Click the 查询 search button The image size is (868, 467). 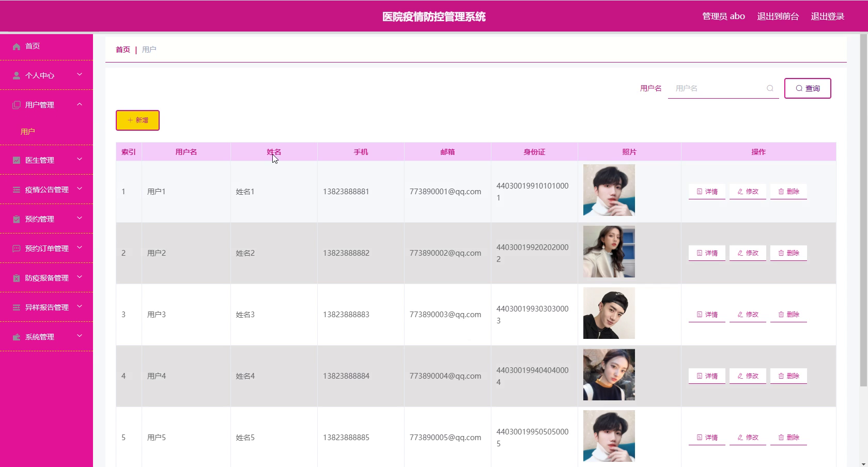coord(808,88)
